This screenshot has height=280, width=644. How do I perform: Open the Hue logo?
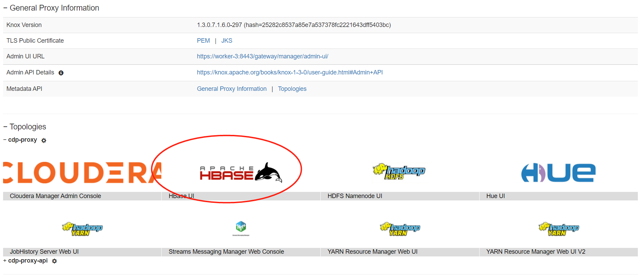pyautogui.click(x=558, y=172)
